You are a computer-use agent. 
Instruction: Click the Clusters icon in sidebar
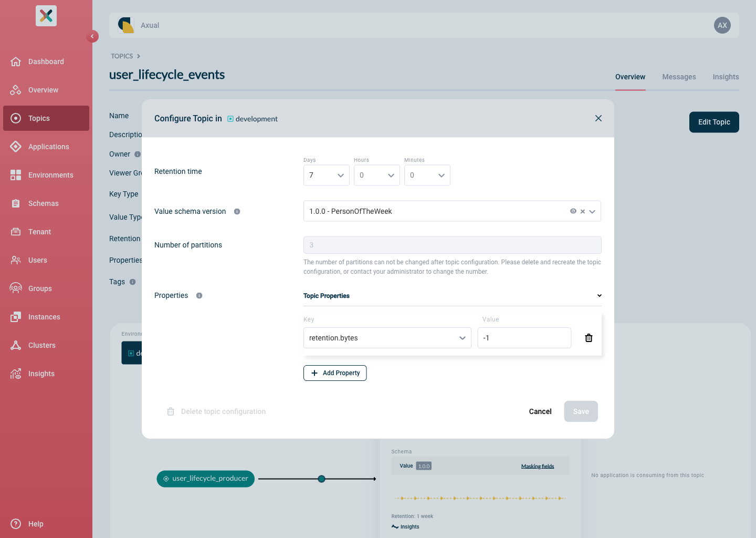coord(16,345)
